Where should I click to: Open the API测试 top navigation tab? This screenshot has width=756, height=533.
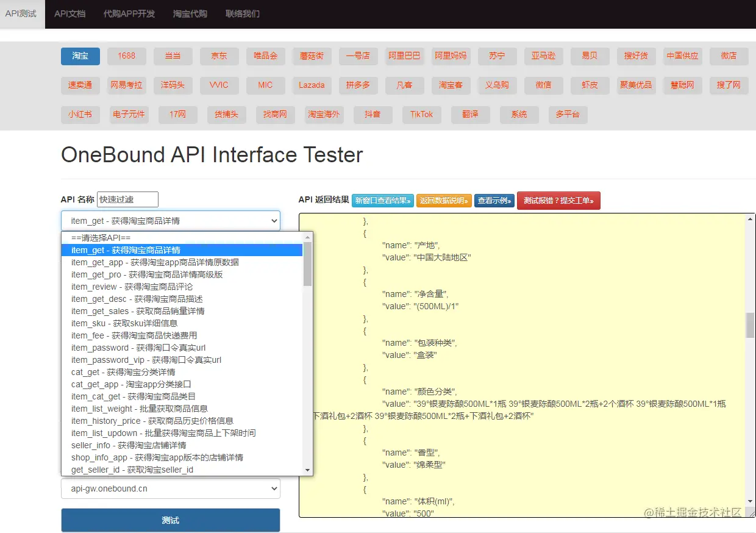22,13
